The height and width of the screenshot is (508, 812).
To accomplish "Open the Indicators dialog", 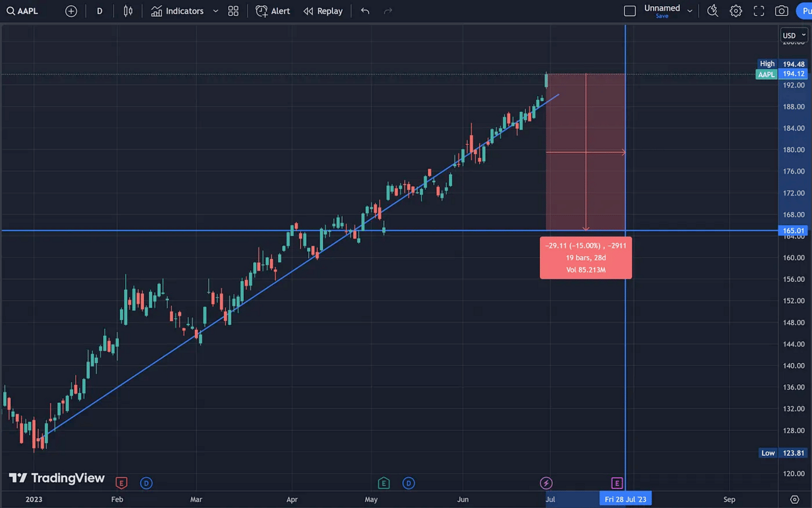I will click(x=177, y=11).
